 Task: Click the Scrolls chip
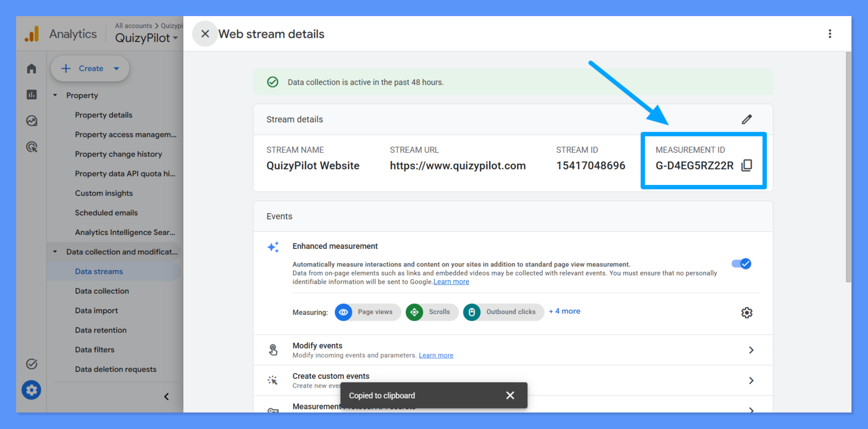(x=432, y=312)
